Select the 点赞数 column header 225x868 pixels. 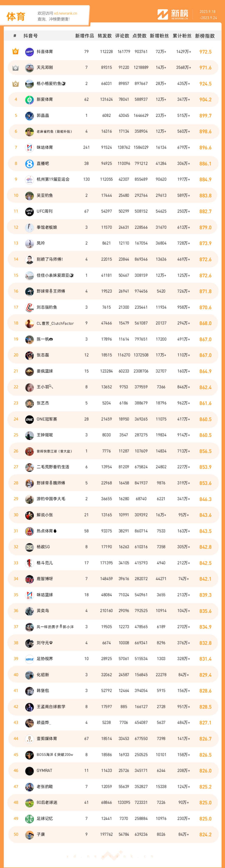click(140, 36)
